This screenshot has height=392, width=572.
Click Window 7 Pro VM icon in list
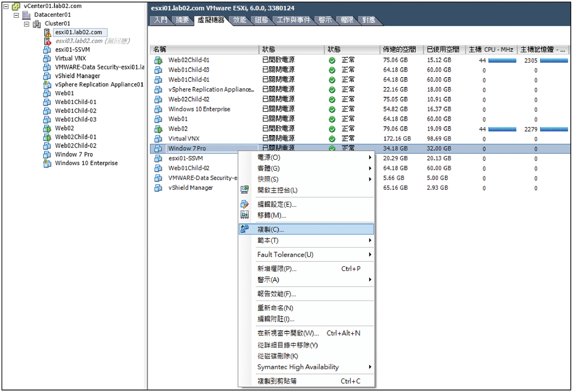[x=158, y=148]
